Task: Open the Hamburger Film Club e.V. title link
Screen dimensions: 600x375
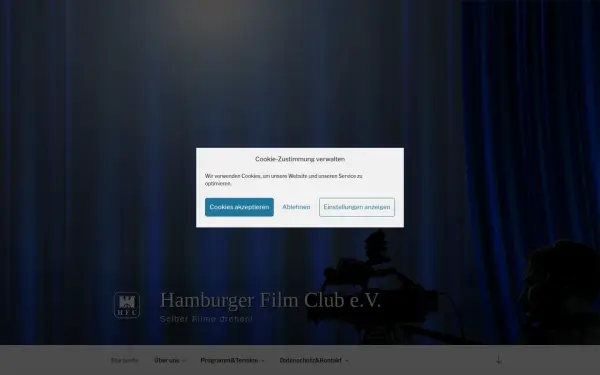Action: [x=270, y=300]
